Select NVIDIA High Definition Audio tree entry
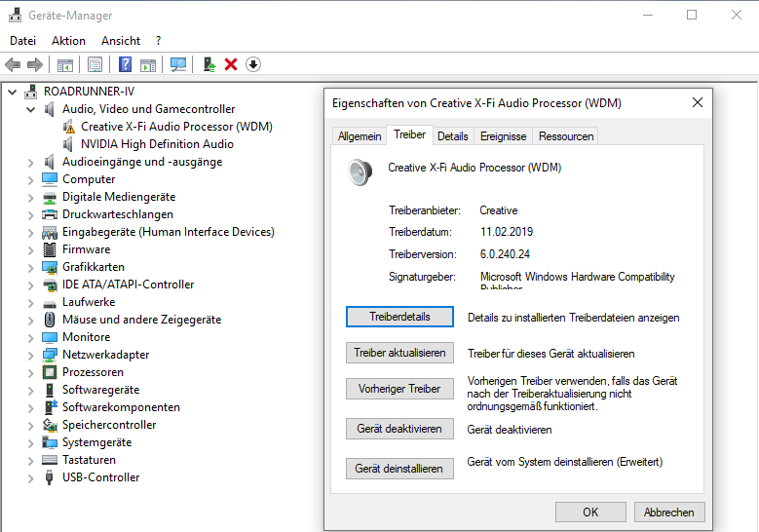The image size is (759, 532). coord(157,144)
